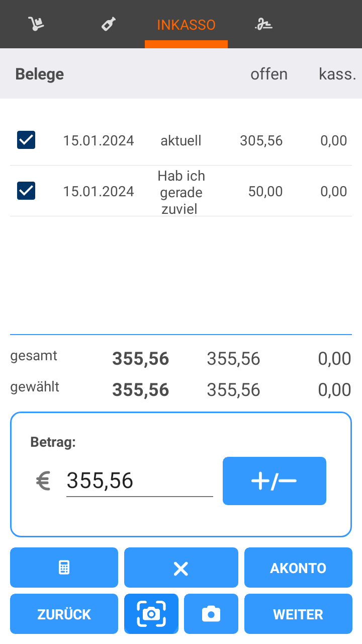This screenshot has width=362, height=644.
Task: Open the signature tab icon
Action: [x=263, y=24]
